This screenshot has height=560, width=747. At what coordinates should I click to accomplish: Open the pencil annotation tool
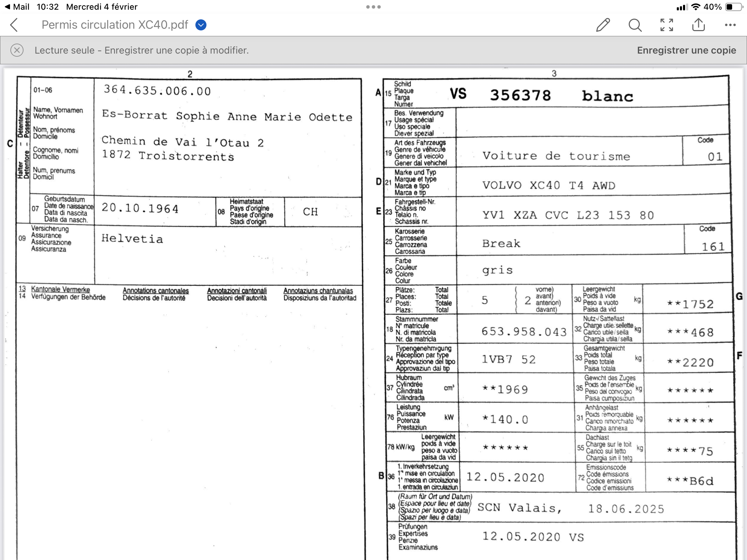(x=603, y=25)
